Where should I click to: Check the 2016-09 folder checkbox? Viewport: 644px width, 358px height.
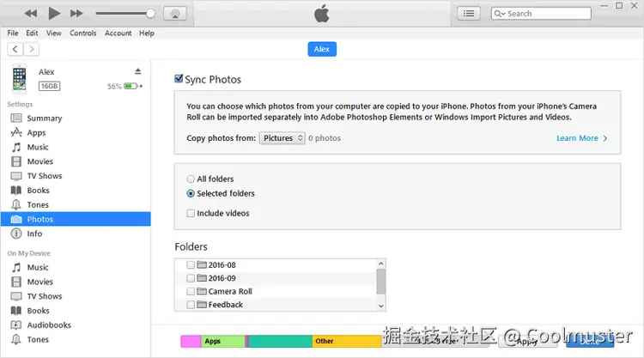pyautogui.click(x=191, y=278)
